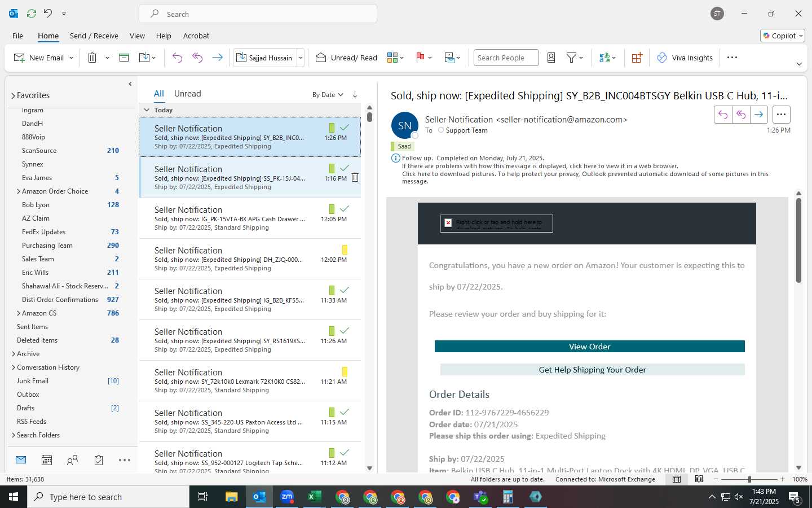This screenshot has width=812, height=508.
Task: Switch to Normal view in status bar
Action: (677, 479)
